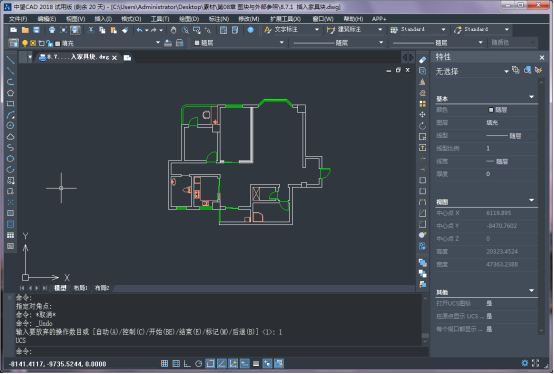Viewport: 554px width, 374px height.
Task: Cut selection with the scissors icon
Action: (x=91, y=30)
